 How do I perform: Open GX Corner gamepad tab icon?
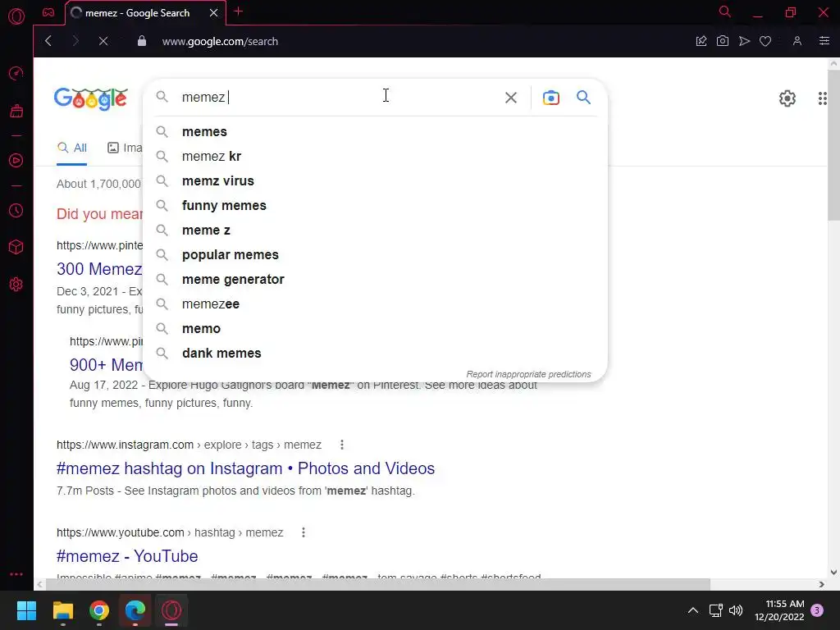click(48, 12)
